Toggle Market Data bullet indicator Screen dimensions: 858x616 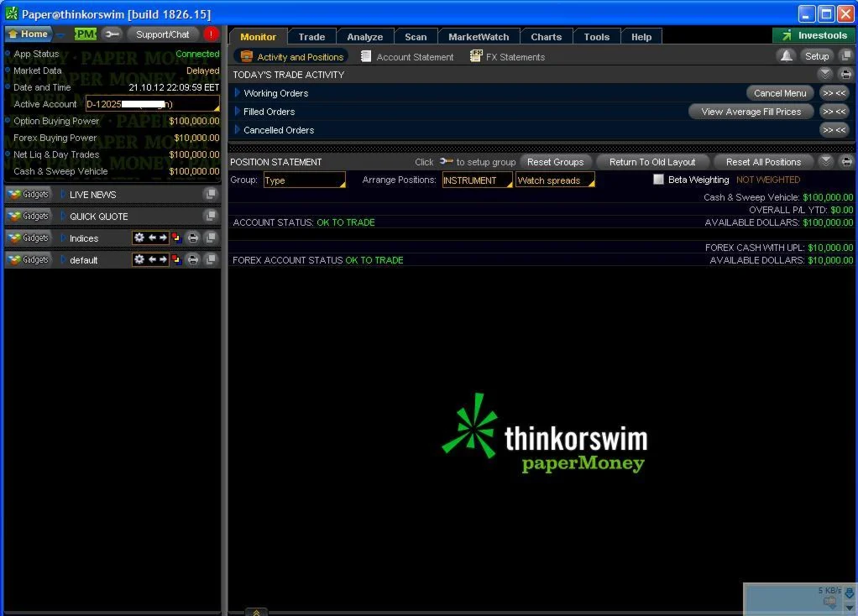[8, 70]
